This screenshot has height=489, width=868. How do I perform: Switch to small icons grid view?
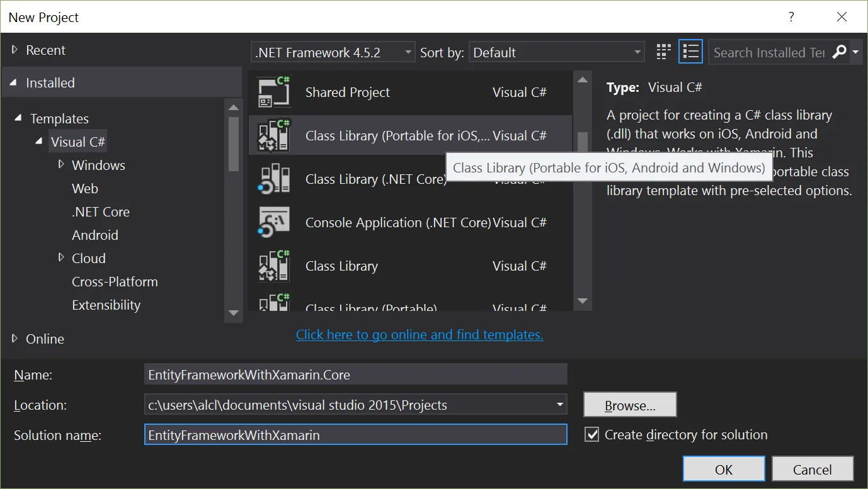tap(663, 52)
